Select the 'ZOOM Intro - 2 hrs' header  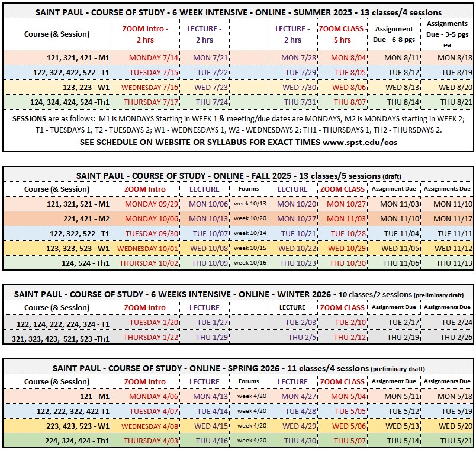(x=146, y=34)
